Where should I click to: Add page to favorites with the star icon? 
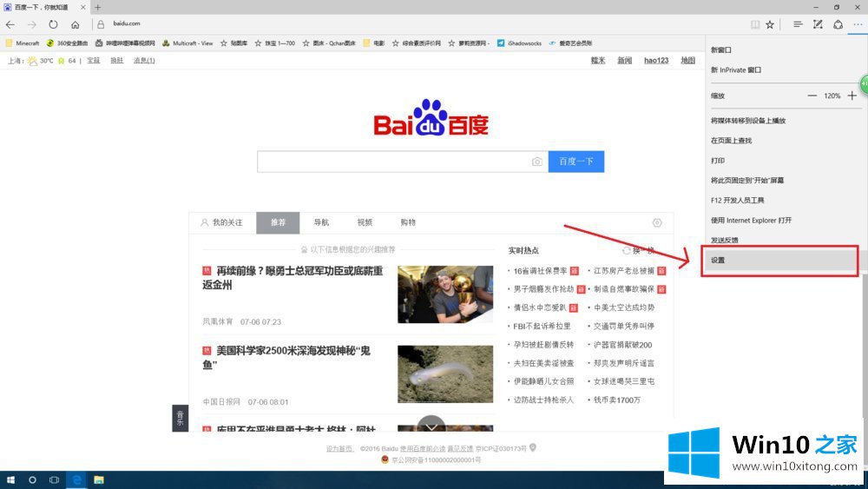770,24
